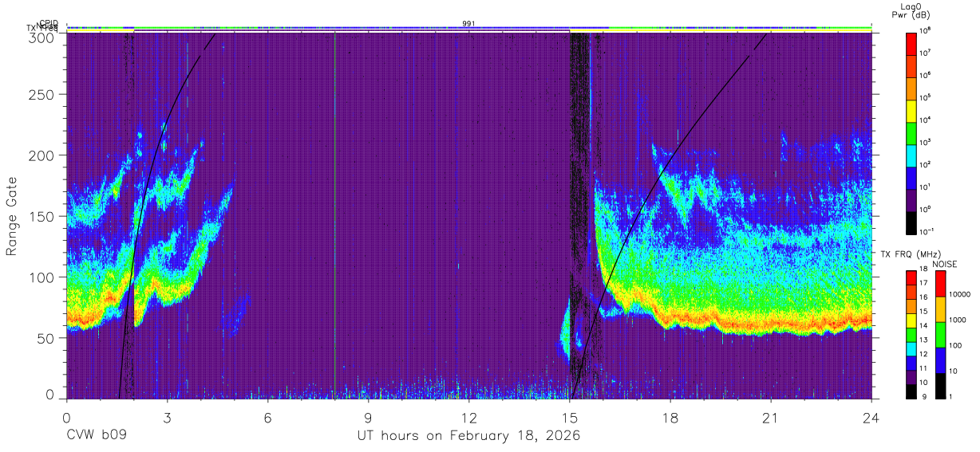
Task: Click the 1000 label on NOISE scale
Action: (958, 320)
